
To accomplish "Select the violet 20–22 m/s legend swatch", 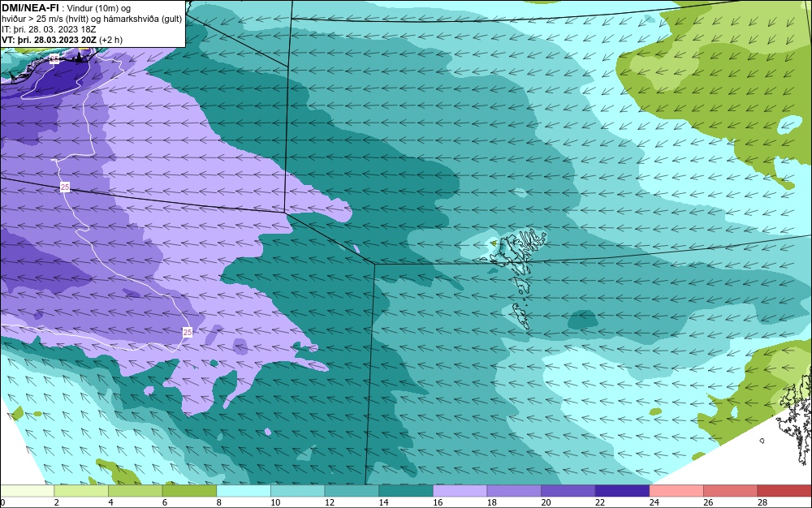I will (568, 491).
